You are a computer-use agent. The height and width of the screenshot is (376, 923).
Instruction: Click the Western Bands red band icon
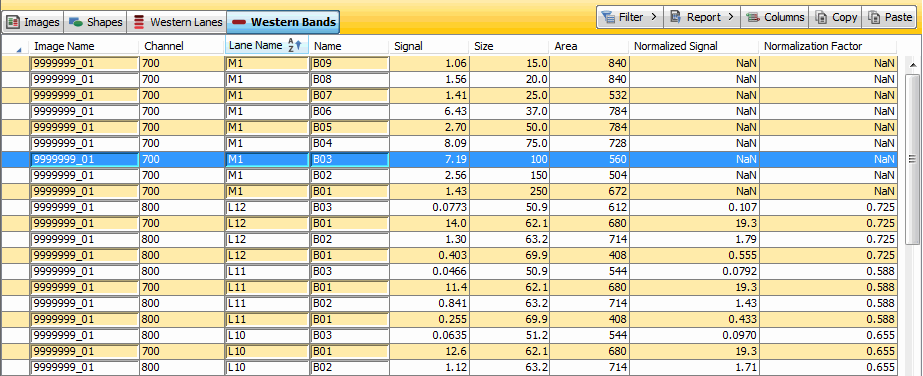239,22
